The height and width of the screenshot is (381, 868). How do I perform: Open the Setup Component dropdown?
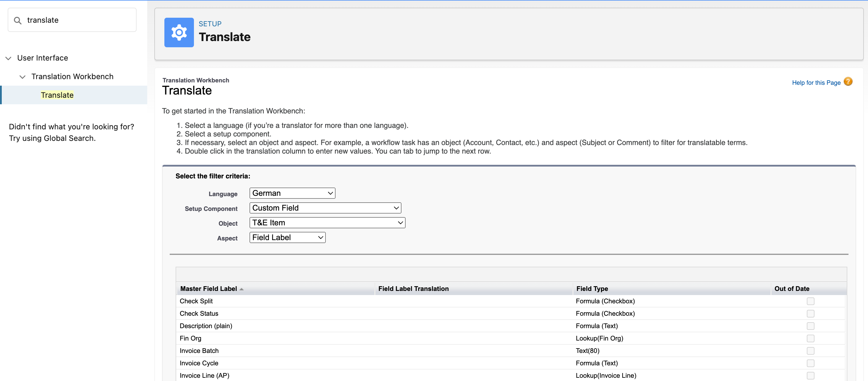click(325, 208)
